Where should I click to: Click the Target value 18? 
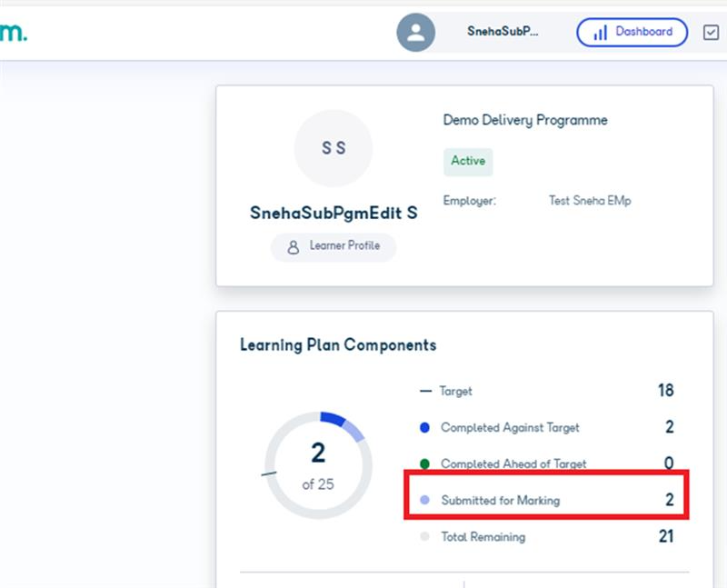pos(666,391)
